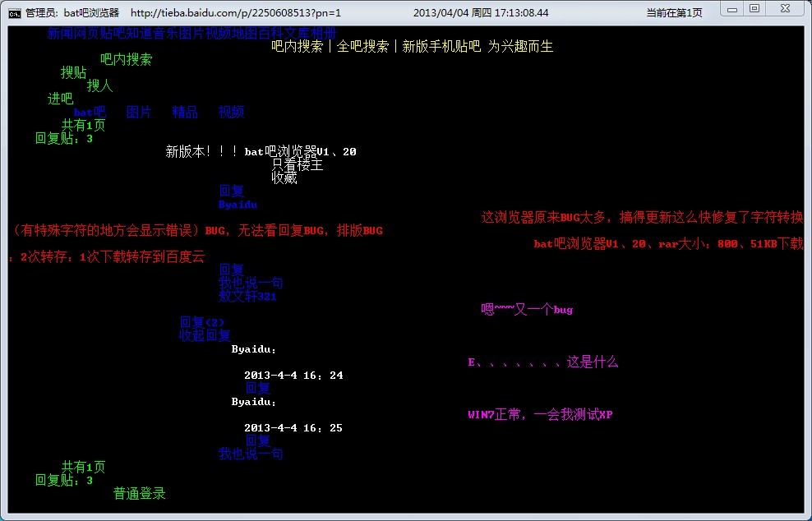This screenshot has height=521, width=812.
Task: Click '回复贴: 3' near the bottom
Action: [64, 481]
